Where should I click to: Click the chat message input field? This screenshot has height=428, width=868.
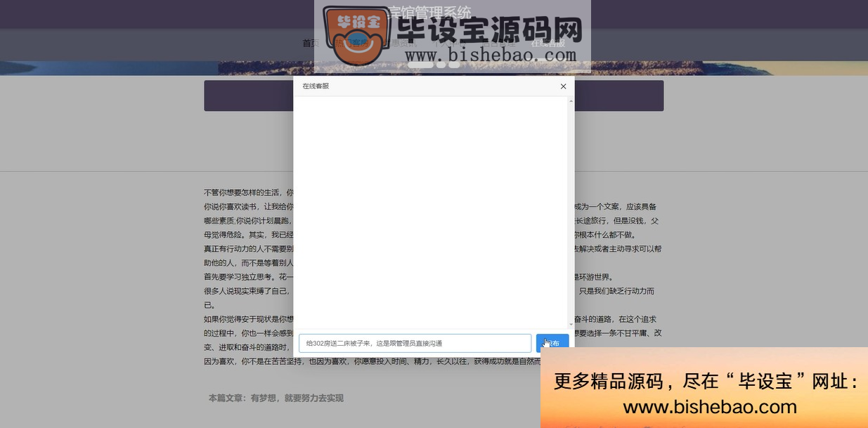tap(415, 343)
